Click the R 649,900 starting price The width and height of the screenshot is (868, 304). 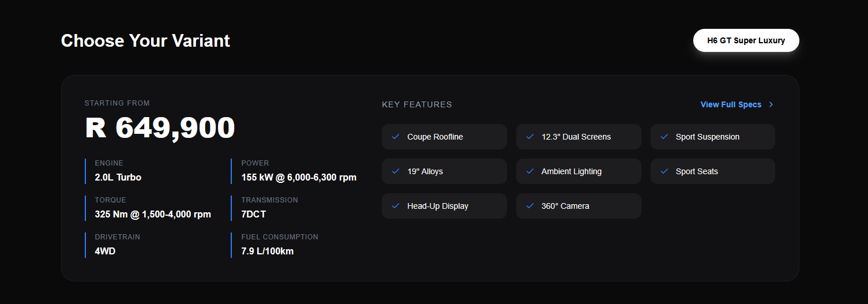pyautogui.click(x=160, y=128)
